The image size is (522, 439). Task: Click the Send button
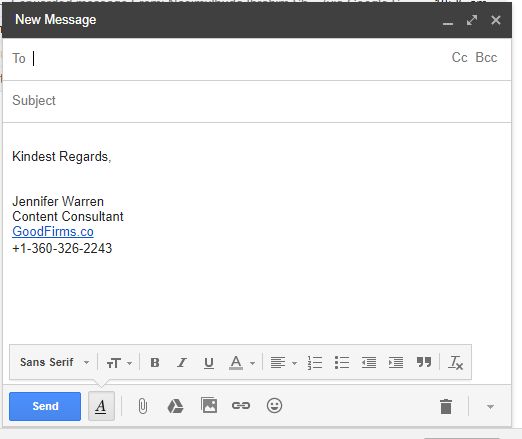coord(45,406)
